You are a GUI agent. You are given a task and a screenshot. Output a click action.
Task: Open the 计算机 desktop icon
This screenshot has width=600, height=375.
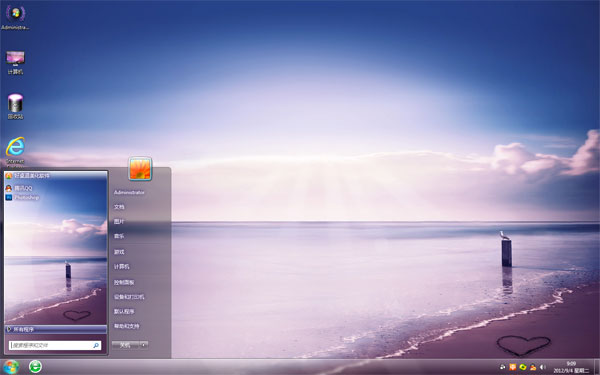(15, 62)
